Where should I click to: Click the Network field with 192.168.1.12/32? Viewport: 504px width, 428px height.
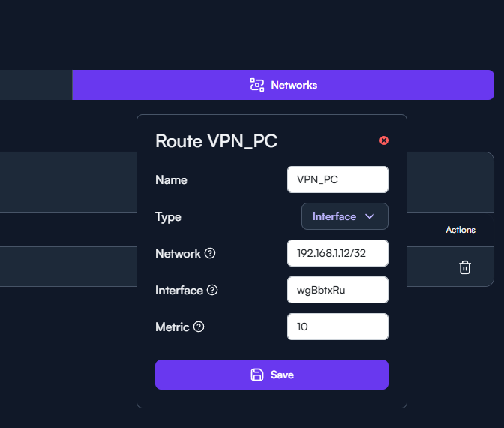coord(337,253)
